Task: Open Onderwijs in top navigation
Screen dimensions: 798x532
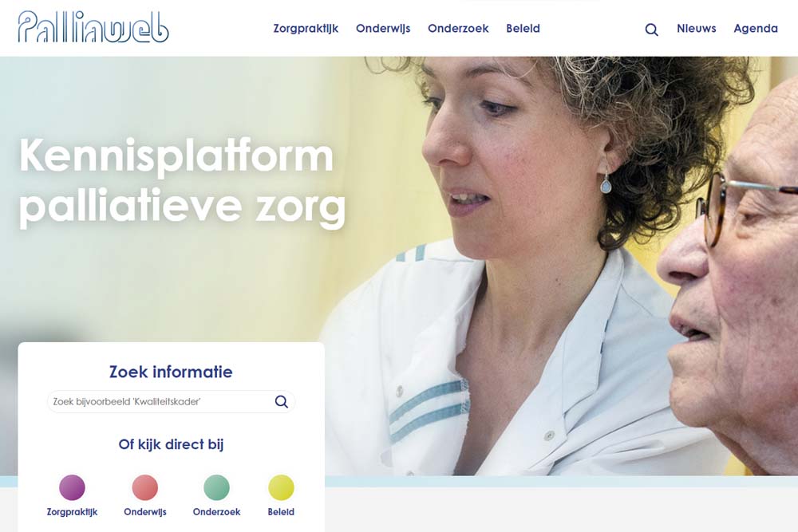Action: (383, 29)
